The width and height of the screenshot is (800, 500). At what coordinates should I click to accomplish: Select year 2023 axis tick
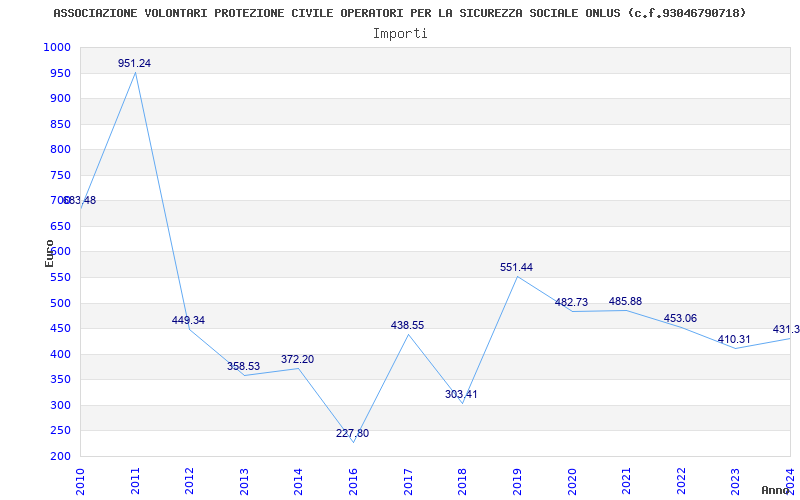click(735, 481)
